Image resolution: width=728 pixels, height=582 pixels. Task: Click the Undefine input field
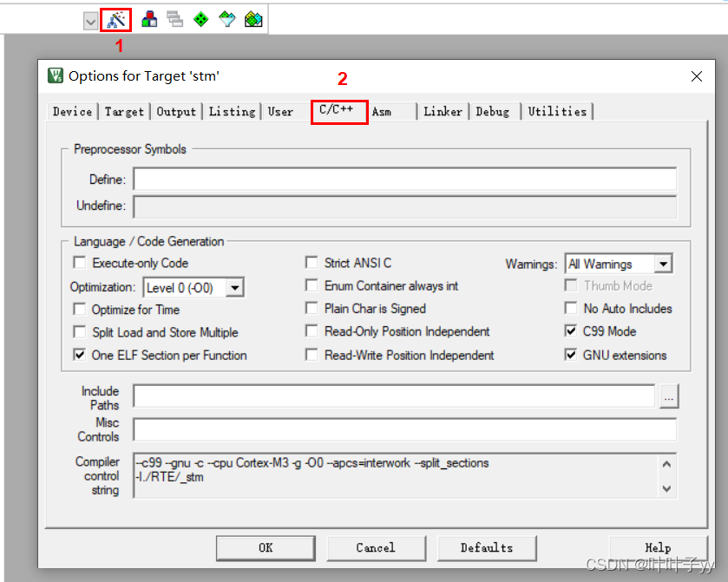[404, 206]
